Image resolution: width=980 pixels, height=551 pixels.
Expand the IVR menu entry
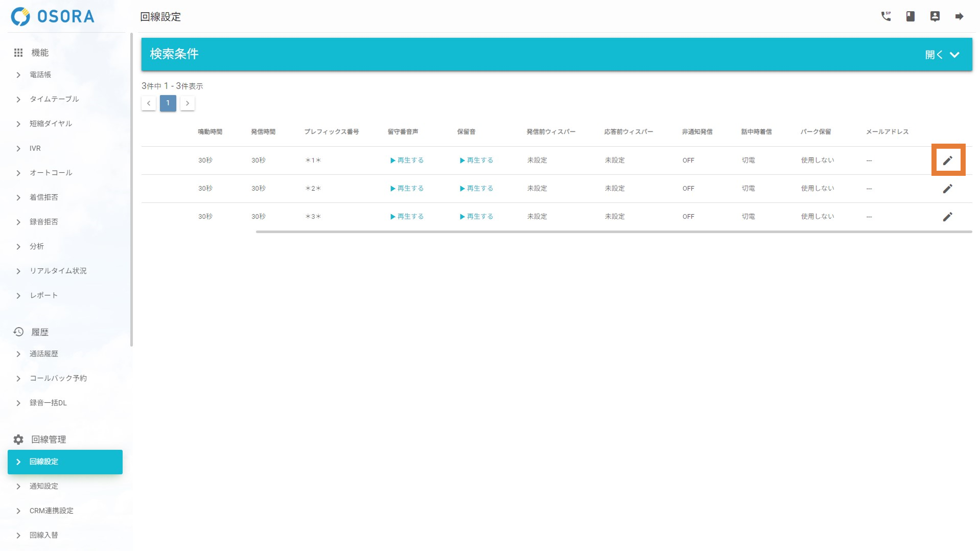35,148
